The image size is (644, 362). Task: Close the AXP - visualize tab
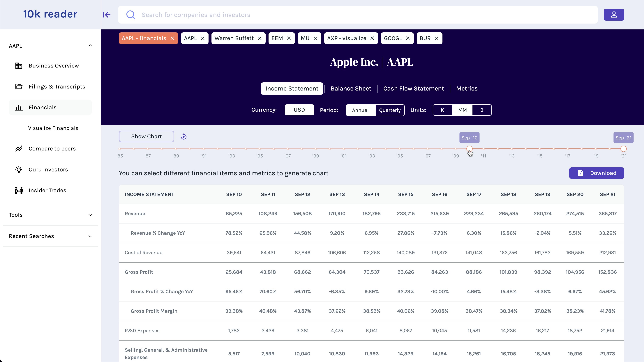372,38
